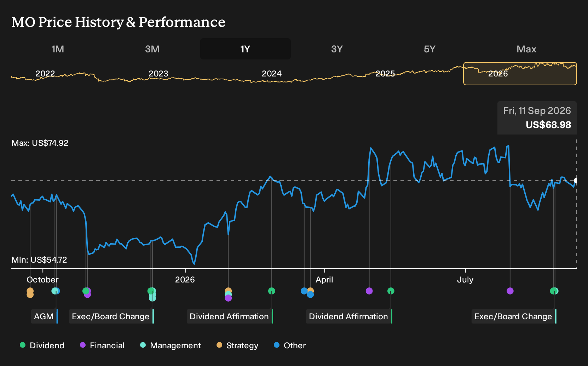The height and width of the screenshot is (366, 588).
Task: Open the Dividend Affirmation label before April
Action: pos(230,316)
